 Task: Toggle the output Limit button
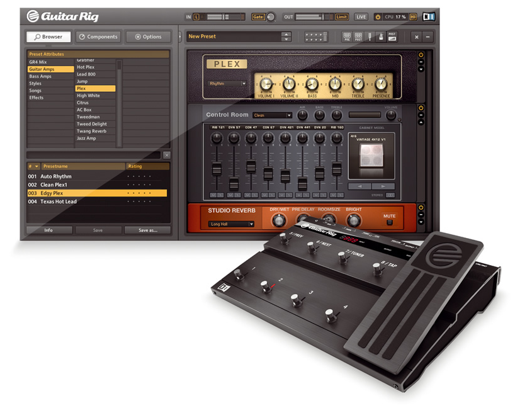(341, 16)
